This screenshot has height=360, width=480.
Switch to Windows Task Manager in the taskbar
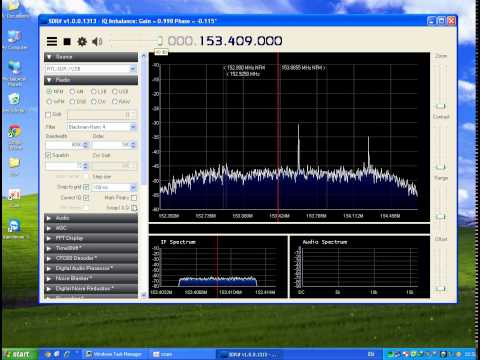pos(114,354)
